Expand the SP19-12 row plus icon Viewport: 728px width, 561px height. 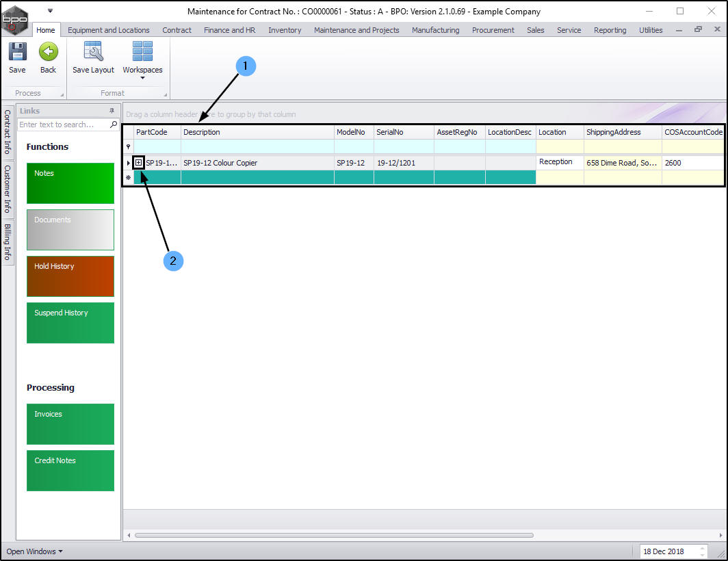pos(138,163)
